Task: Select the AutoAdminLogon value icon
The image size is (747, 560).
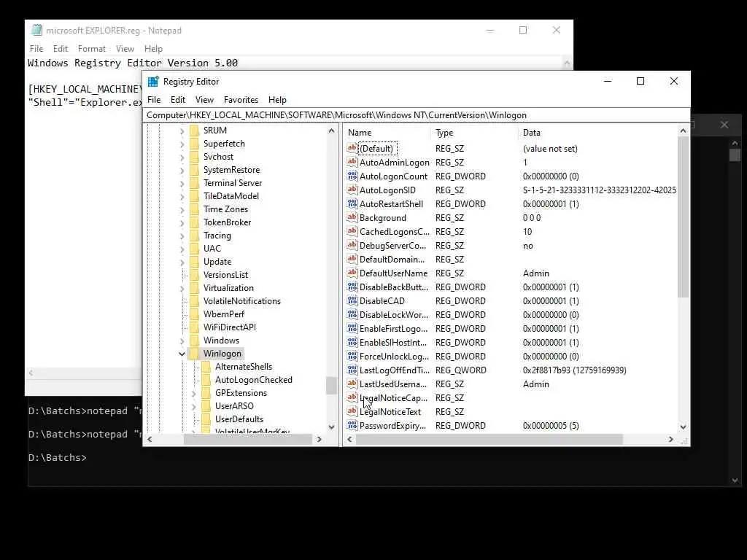Action: click(x=352, y=162)
